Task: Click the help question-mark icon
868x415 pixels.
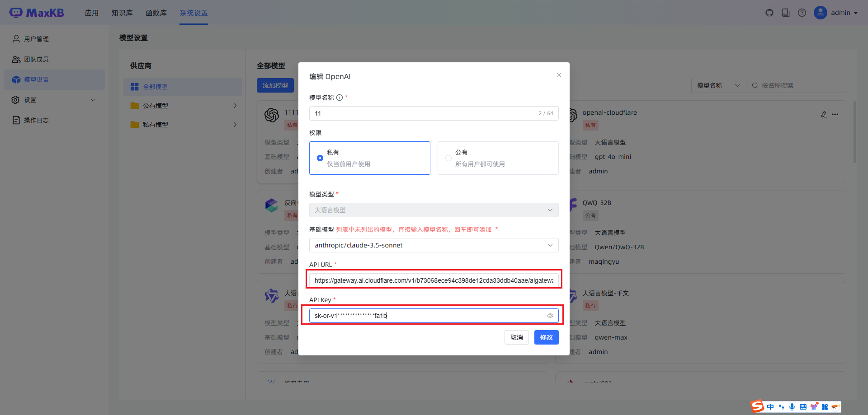Action: point(802,13)
